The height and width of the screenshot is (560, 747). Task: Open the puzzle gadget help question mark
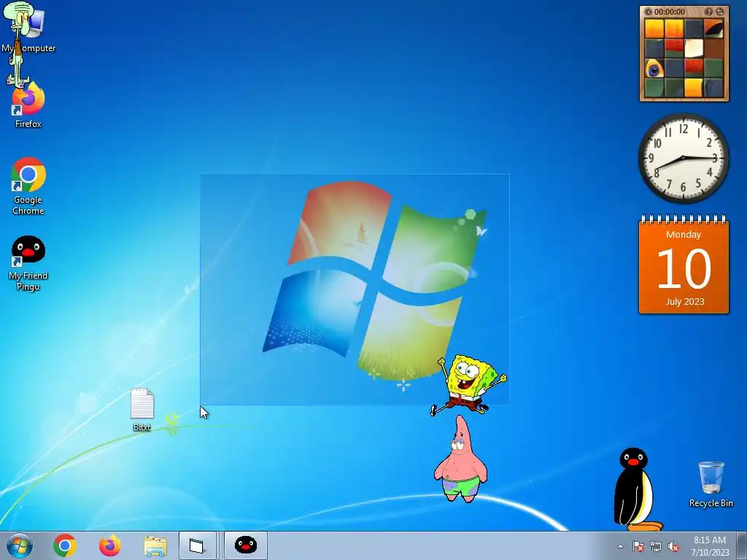tap(709, 12)
